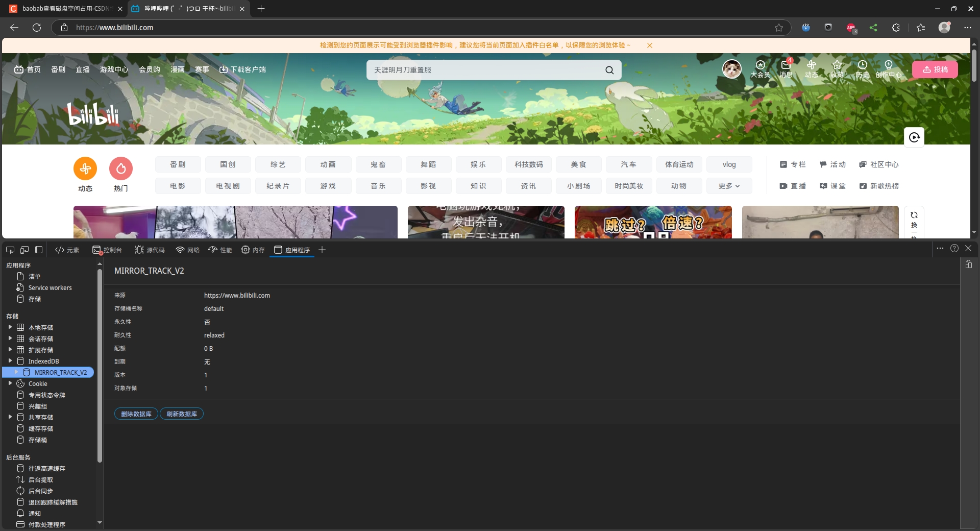This screenshot has width=980, height=531.
Task: Open browser settings ellipsis menu
Action: pyautogui.click(x=967, y=28)
